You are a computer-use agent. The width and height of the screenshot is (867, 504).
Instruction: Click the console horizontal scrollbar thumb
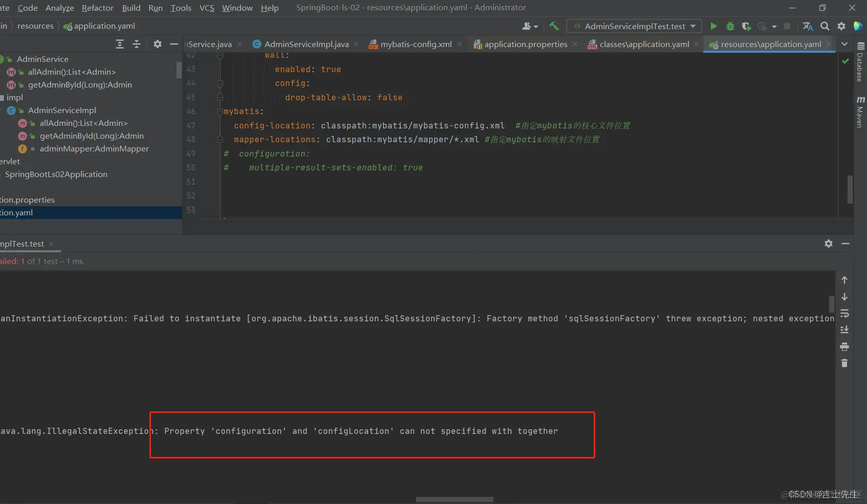click(454, 499)
